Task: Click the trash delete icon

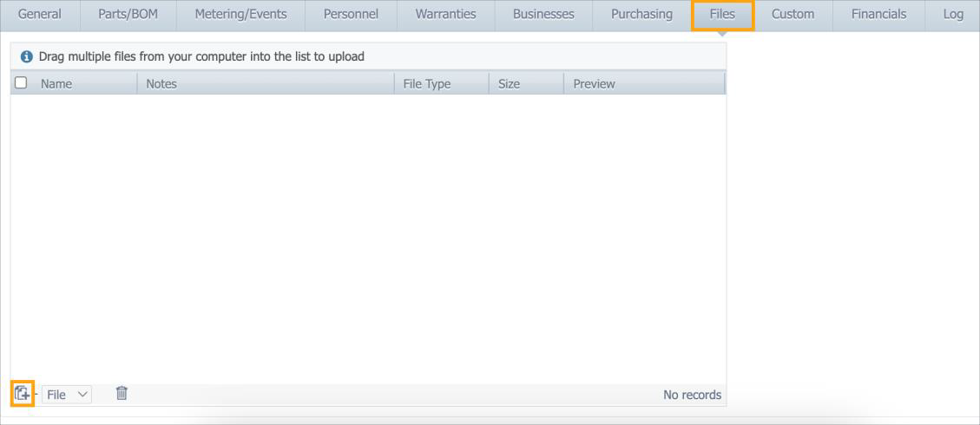Action: pyautogui.click(x=122, y=394)
